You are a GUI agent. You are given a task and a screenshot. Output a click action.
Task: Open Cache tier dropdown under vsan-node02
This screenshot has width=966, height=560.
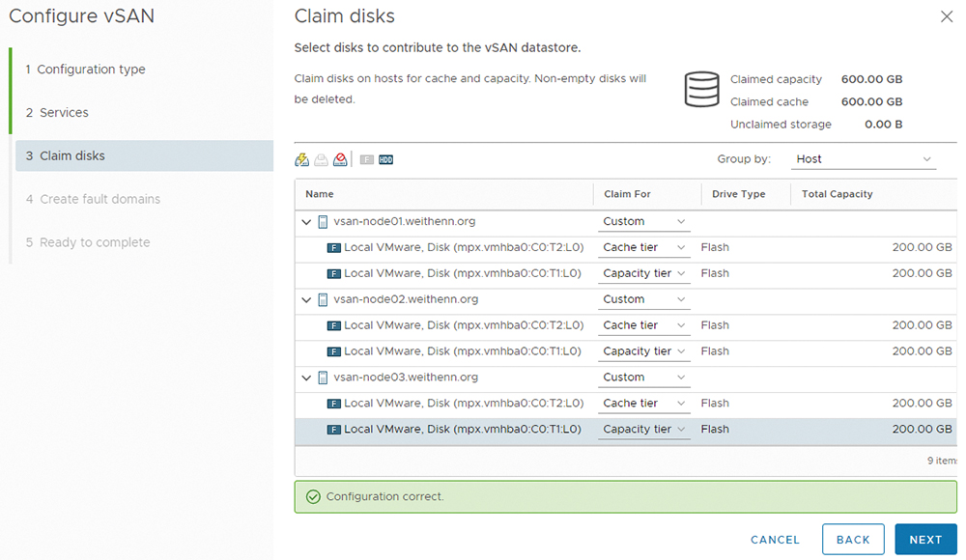[x=643, y=325]
